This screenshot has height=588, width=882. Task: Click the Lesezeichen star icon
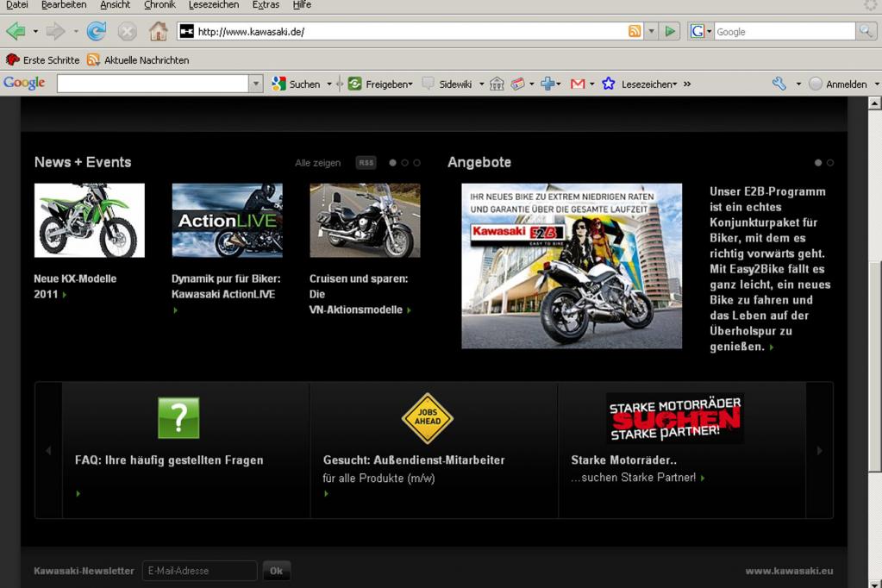click(x=609, y=84)
